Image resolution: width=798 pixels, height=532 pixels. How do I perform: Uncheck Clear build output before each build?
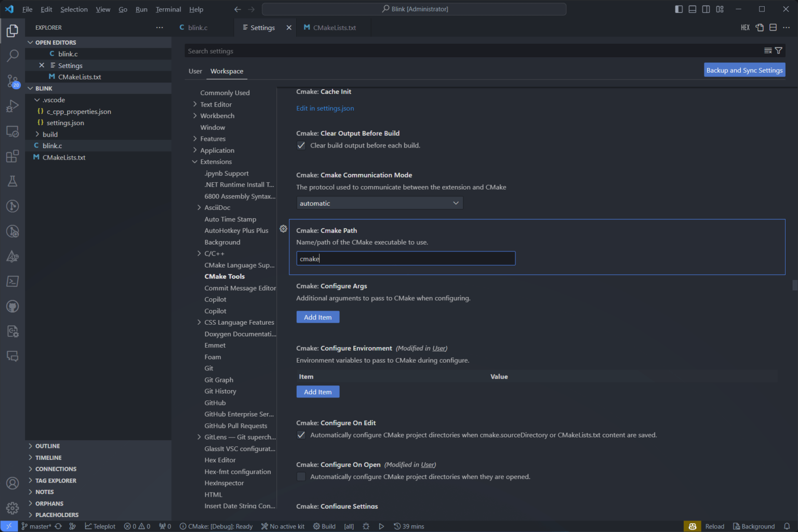301,145
